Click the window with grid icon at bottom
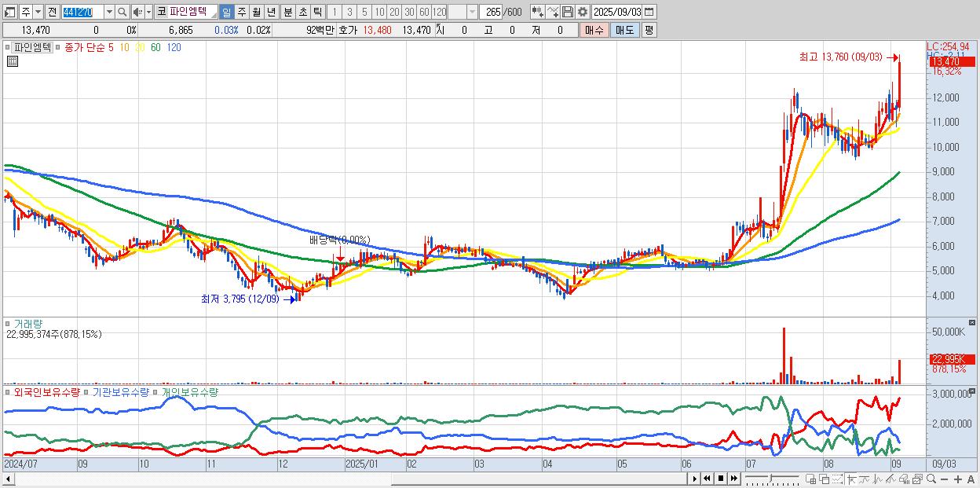 click(811, 479)
